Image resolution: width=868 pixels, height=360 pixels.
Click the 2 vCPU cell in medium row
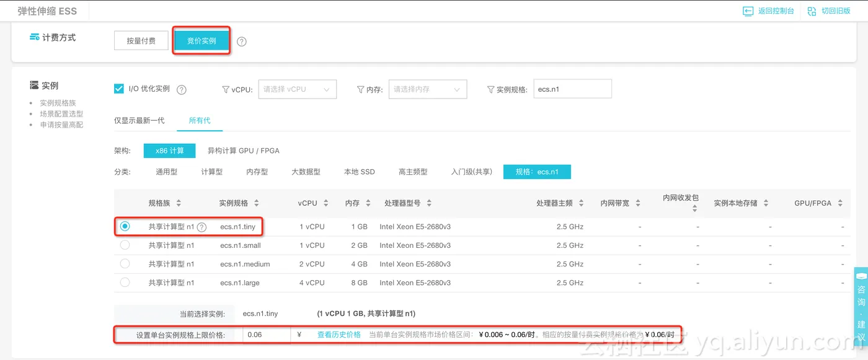coord(312,264)
